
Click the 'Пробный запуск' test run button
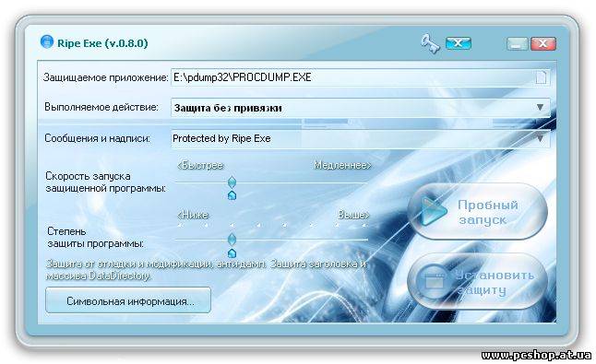click(477, 212)
